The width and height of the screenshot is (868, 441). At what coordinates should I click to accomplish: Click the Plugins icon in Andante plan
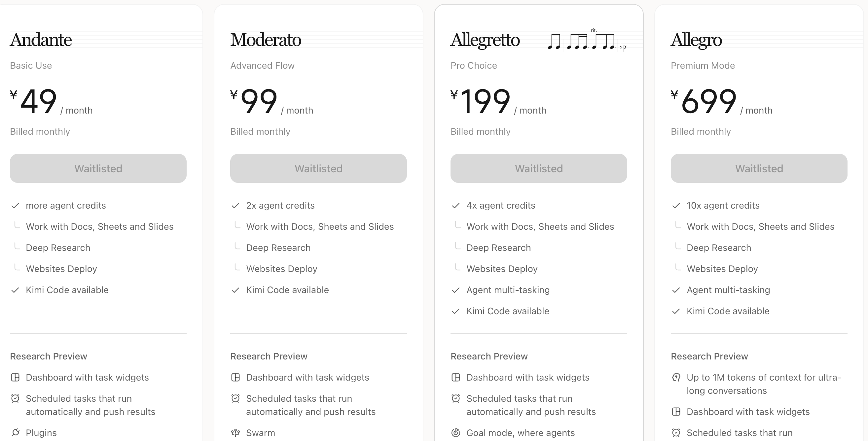[15, 433]
